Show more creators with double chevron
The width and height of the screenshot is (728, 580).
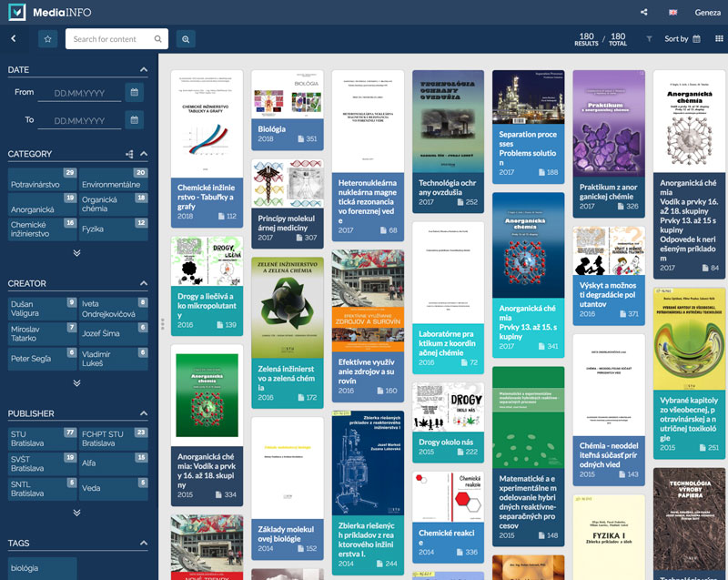pyautogui.click(x=77, y=383)
